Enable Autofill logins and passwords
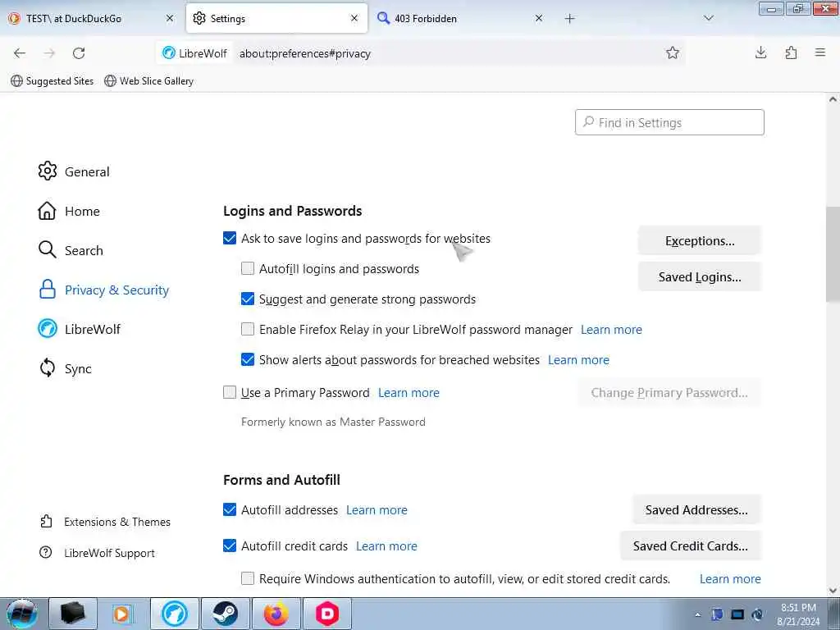Screen dimensions: 840x630 [x=248, y=269]
